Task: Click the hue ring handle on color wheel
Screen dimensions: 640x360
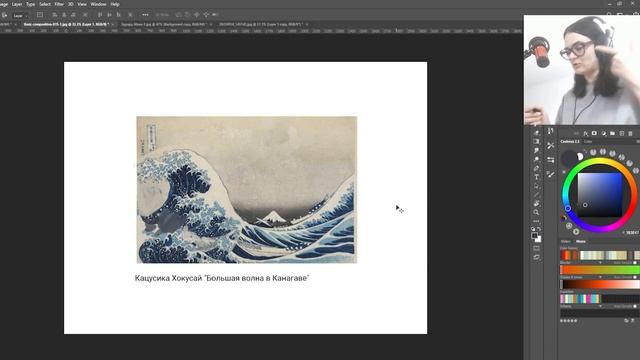Action: tap(568, 209)
